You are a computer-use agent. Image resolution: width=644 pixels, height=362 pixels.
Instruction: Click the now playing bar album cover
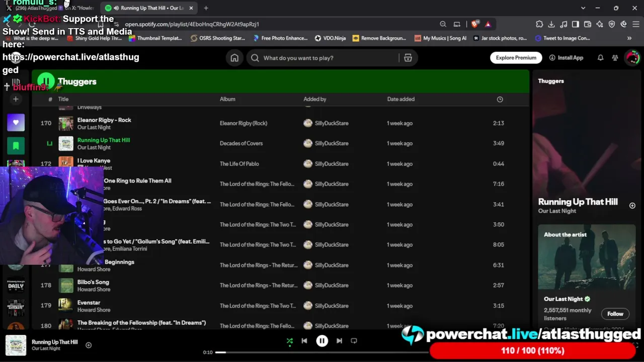(x=16, y=345)
